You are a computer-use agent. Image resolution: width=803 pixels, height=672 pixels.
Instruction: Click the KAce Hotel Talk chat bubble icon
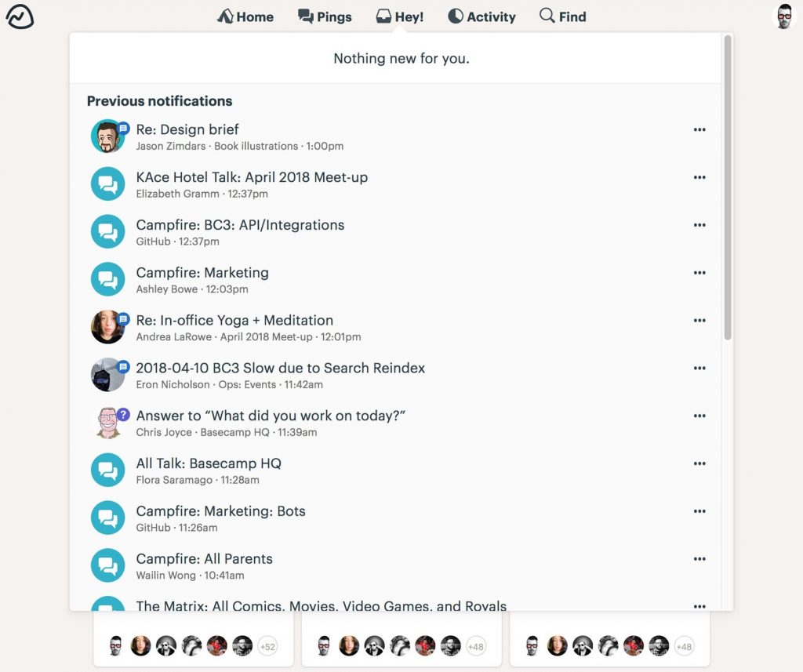(x=107, y=183)
